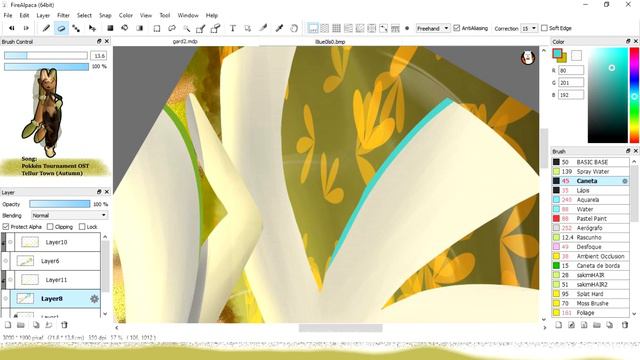The height and width of the screenshot is (360, 640).
Task: Click the snap dot settings icon
Action: pos(407,28)
